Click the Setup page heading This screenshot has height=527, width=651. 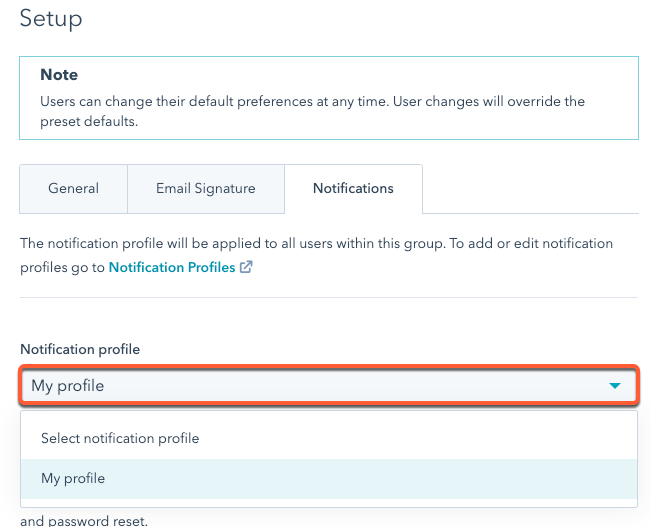(x=51, y=18)
